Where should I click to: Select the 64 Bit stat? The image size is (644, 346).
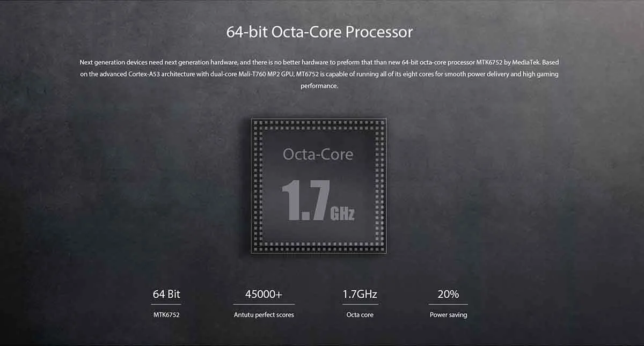click(x=166, y=294)
